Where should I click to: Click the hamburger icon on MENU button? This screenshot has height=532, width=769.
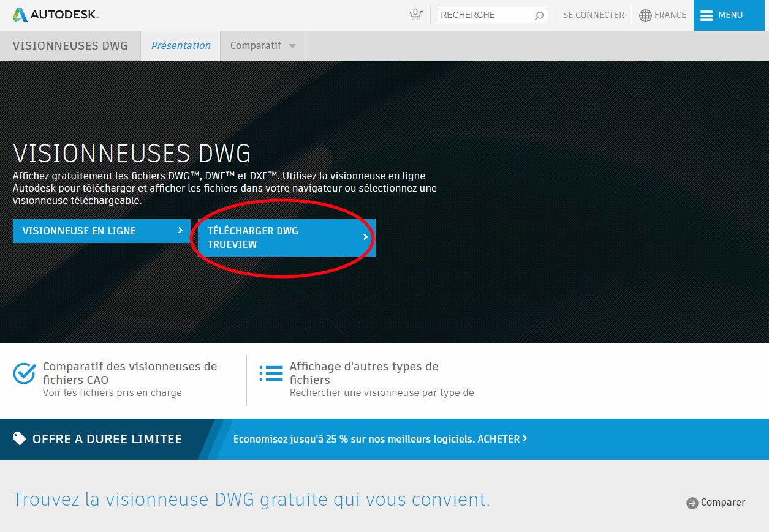pos(706,15)
